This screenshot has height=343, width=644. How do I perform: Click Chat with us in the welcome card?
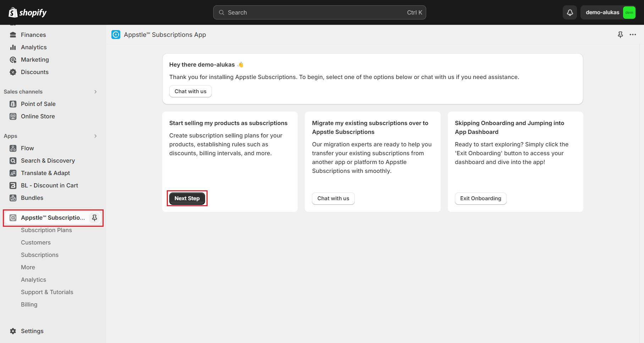191,91
